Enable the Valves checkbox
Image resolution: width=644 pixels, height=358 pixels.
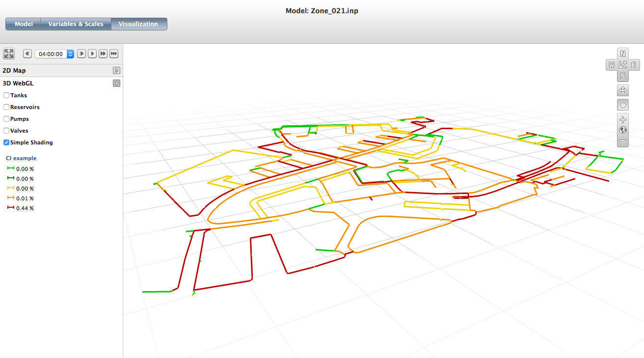[6, 131]
